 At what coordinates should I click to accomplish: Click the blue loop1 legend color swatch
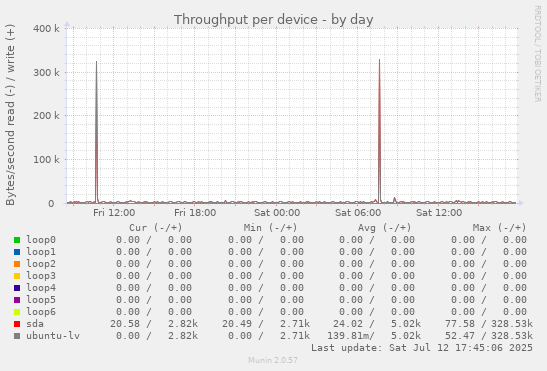pyautogui.click(x=17, y=252)
